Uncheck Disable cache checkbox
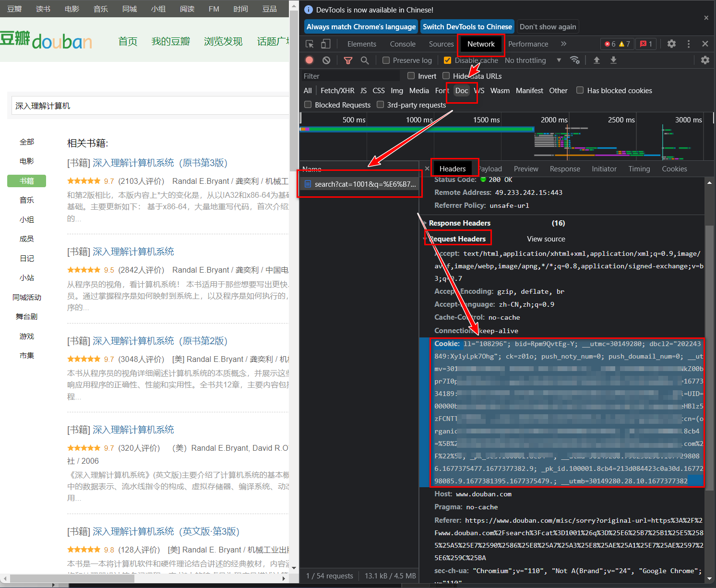This screenshot has width=716, height=588. 447,60
